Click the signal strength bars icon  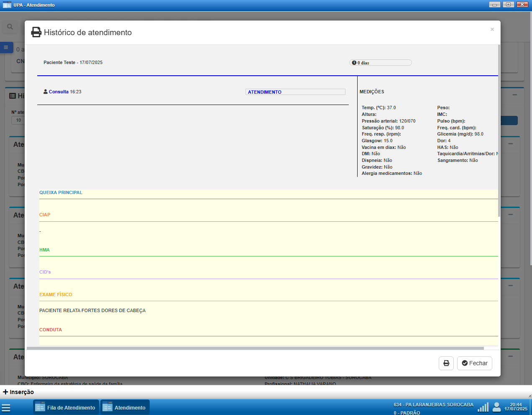point(483,407)
